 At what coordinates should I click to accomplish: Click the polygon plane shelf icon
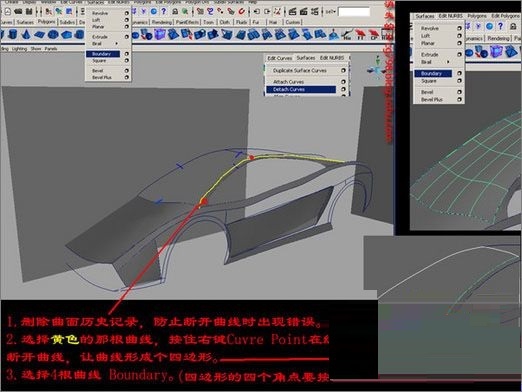39,34
